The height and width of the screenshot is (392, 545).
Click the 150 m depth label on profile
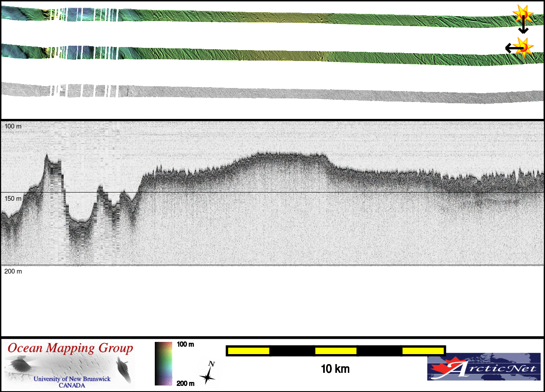click(13, 199)
